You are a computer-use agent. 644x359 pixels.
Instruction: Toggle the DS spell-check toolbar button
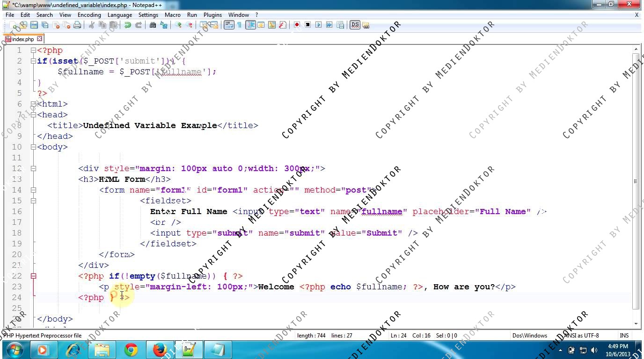[355, 25]
